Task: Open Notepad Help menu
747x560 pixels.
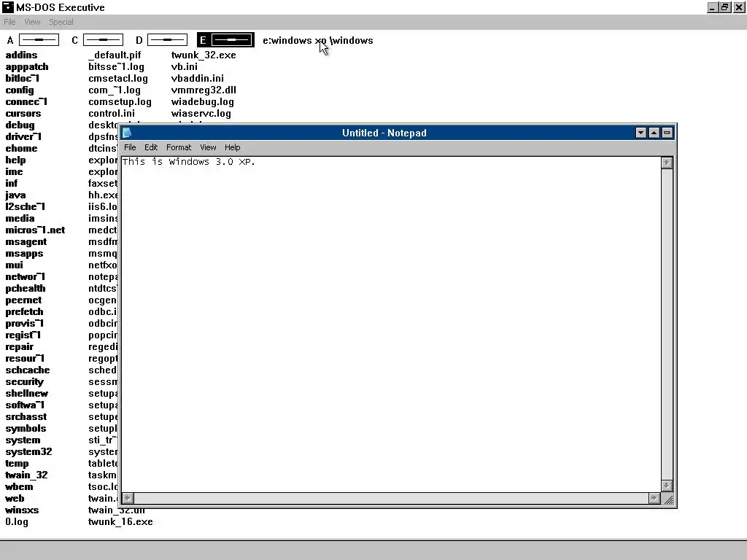Action: pos(233,147)
